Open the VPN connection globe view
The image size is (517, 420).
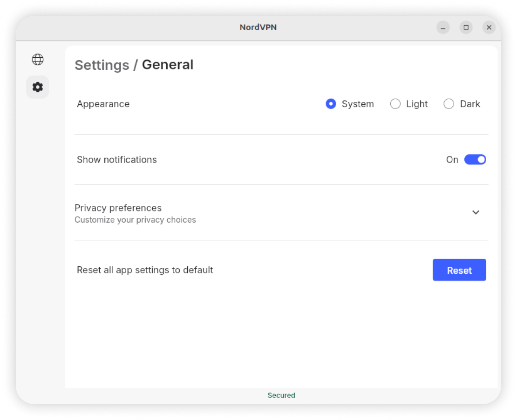(38, 60)
